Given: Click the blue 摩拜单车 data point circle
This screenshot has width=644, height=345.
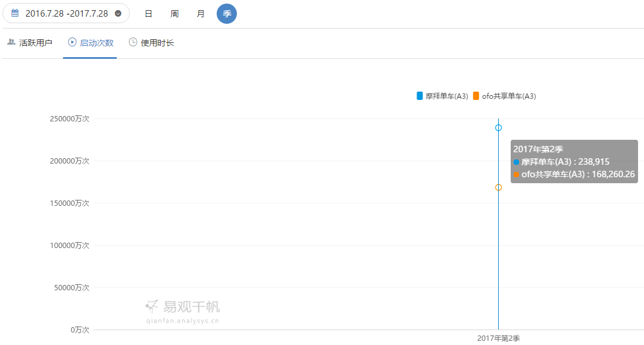Looking at the screenshot, I should point(498,128).
